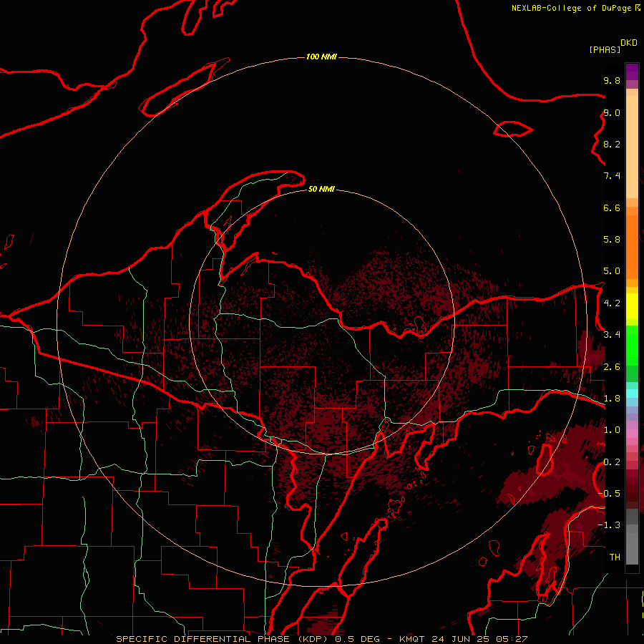
Task: Click the 9.8 value on the color scale
Action: (x=612, y=80)
